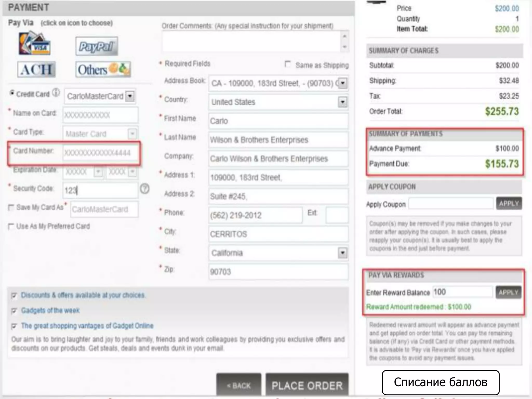Expand the Country dropdown

click(x=343, y=102)
